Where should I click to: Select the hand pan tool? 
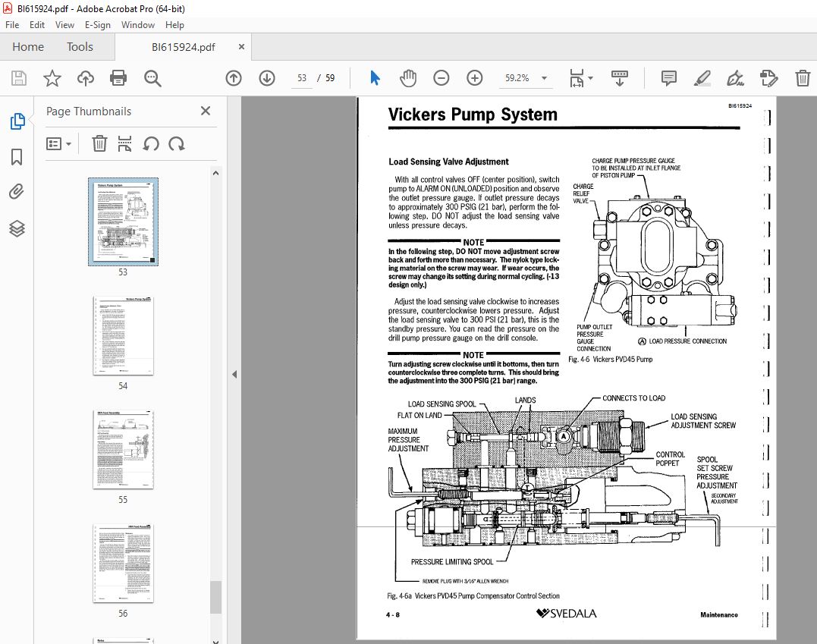point(408,78)
